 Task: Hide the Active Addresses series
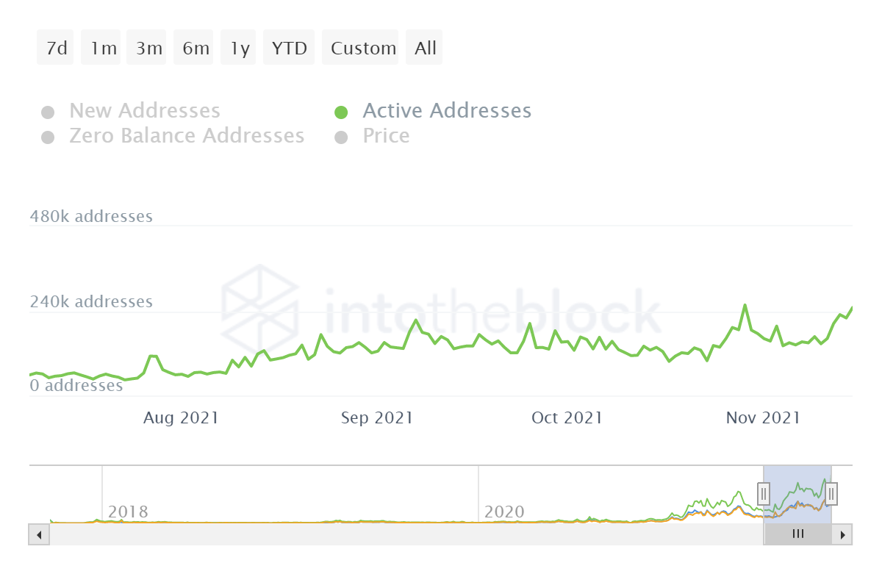tap(446, 111)
